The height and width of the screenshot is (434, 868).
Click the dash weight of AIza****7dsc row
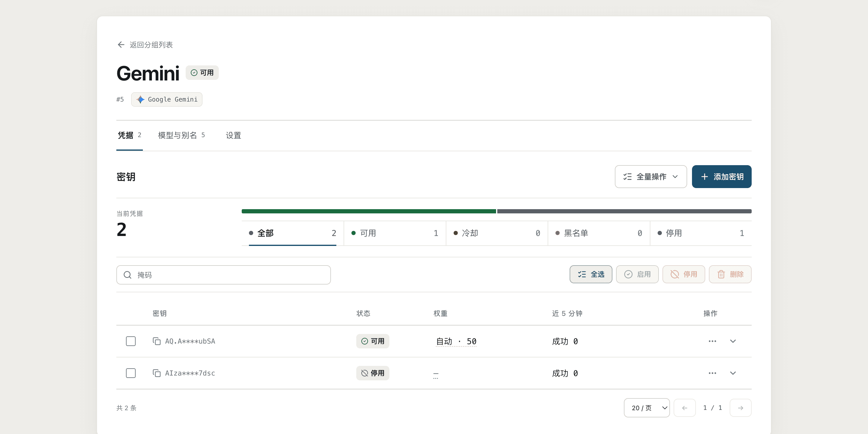pyautogui.click(x=436, y=374)
